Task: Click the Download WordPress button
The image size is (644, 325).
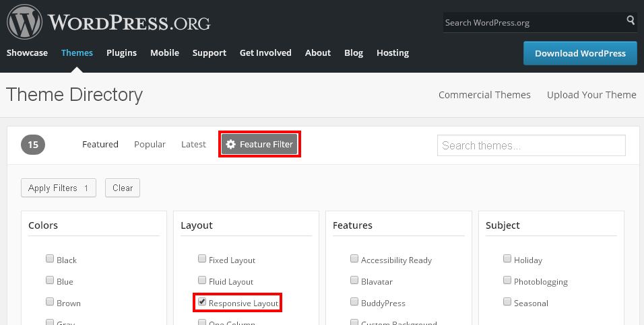Action: 580,53
